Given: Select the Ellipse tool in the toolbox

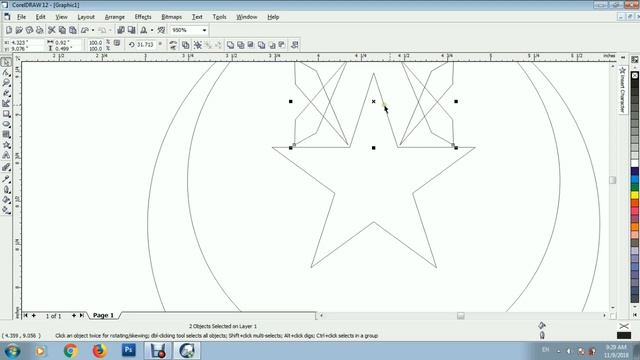Looking at the screenshot, I should click(6, 124).
